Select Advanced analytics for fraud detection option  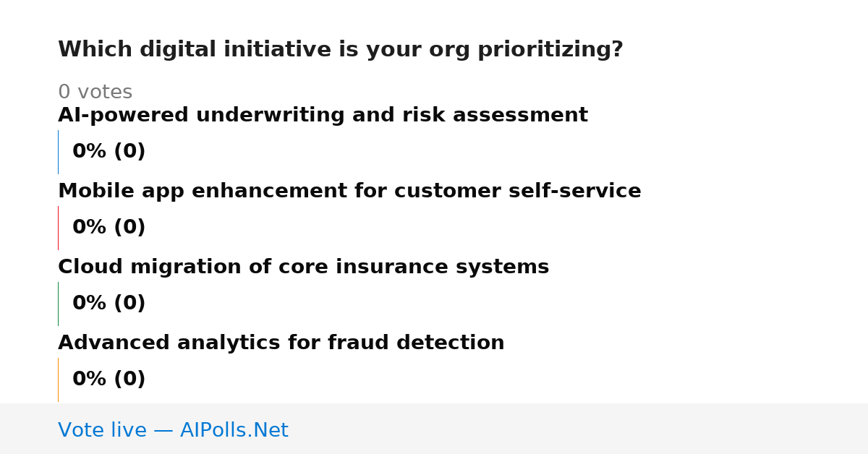point(281,343)
